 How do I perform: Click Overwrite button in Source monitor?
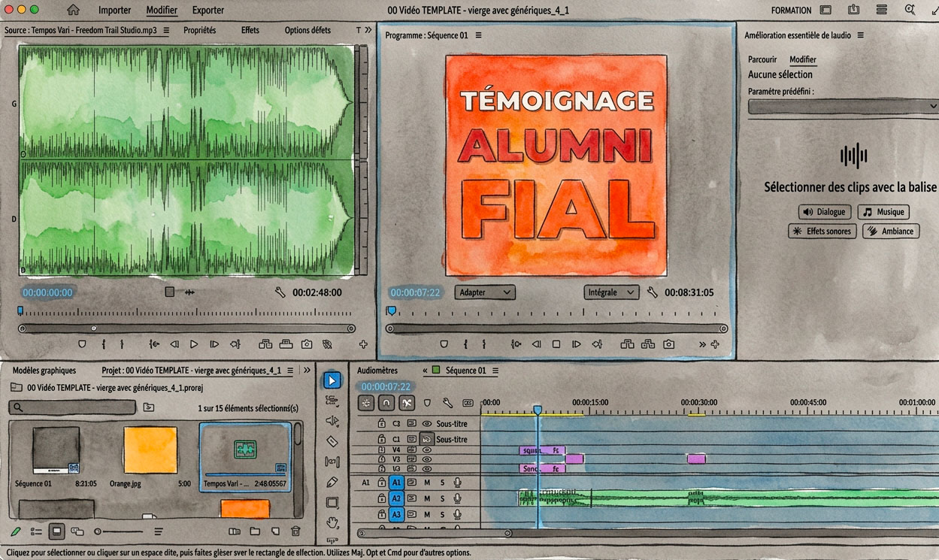(x=286, y=344)
